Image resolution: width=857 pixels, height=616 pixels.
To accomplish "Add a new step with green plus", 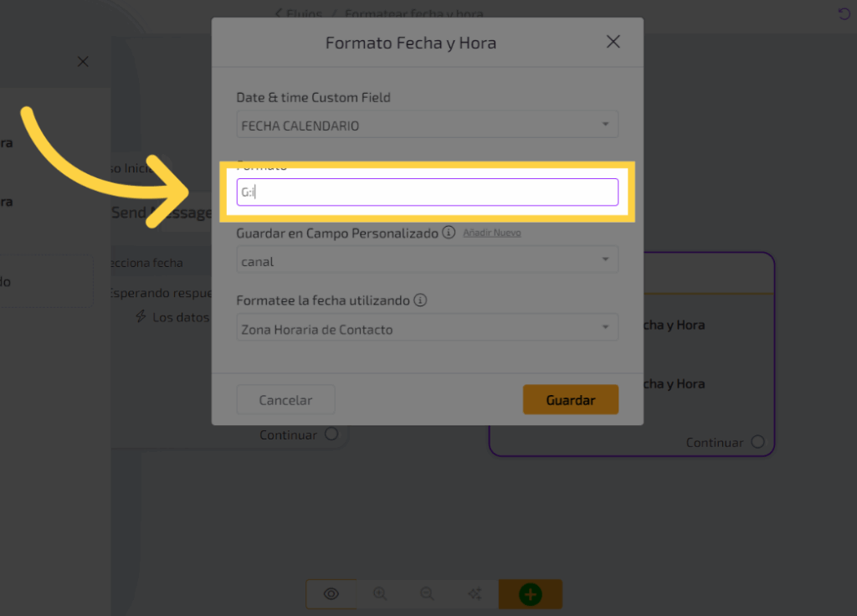I will pos(530,594).
